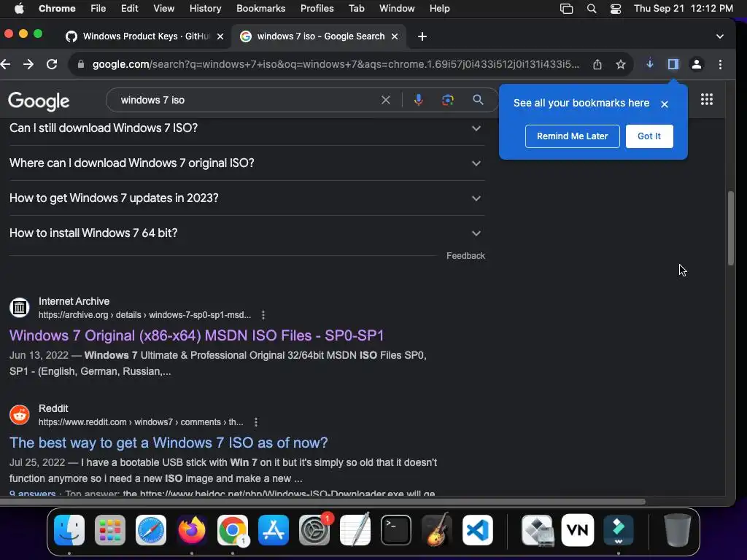Bookmark this page with the star icon
This screenshot has width=747, height=560.
[x=620, y=64]
